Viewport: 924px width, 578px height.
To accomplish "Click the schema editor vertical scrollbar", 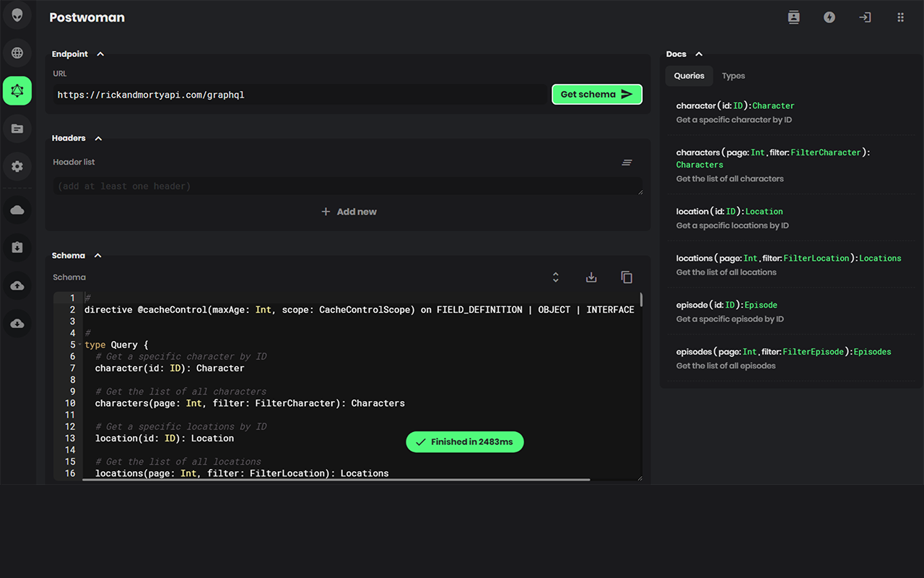I will coord(641,300).
